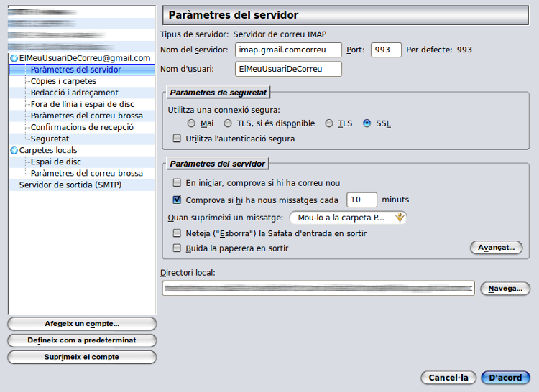This screenshot has width=539, height=392.
Task: Open the 'Mou-lo a la carpeta' dropdown
Action: [x=348, y=217]
